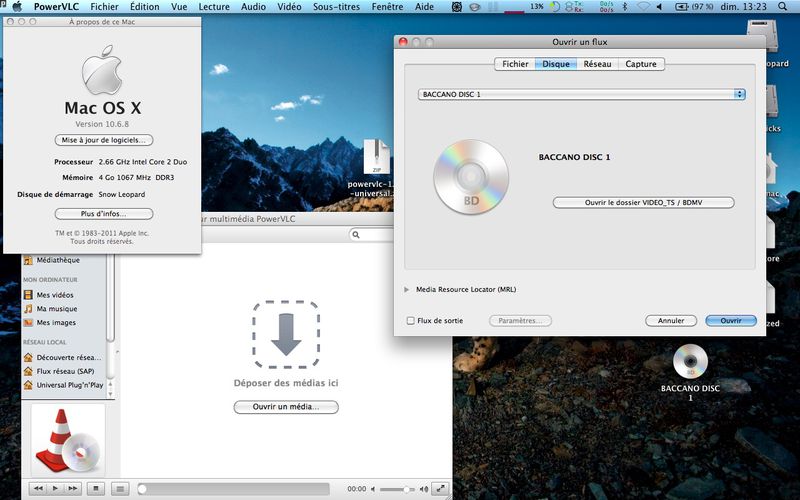The height and width of the screenshot is (500, 800).
Task: Open the PowerVLC application menu
Action: (x=57, y=7)
